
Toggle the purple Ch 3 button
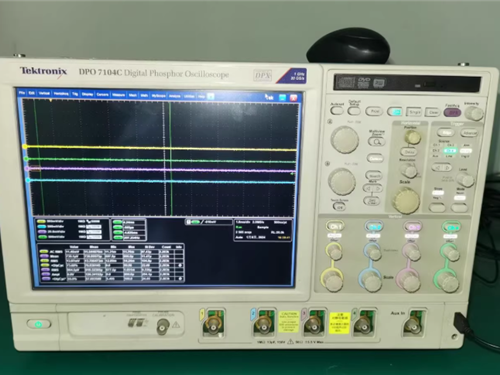(413, 227)
